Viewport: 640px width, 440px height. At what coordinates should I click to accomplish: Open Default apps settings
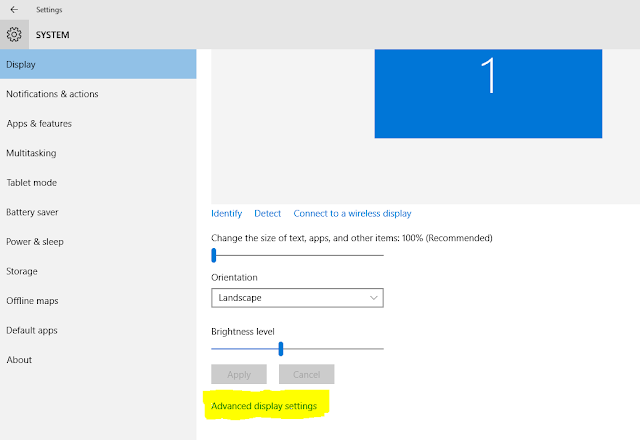(98, 330)
